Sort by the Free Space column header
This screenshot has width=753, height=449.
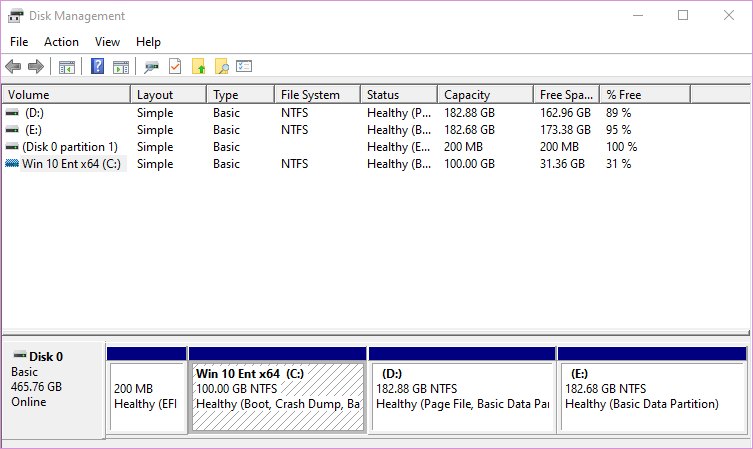[x=567, y=95]
